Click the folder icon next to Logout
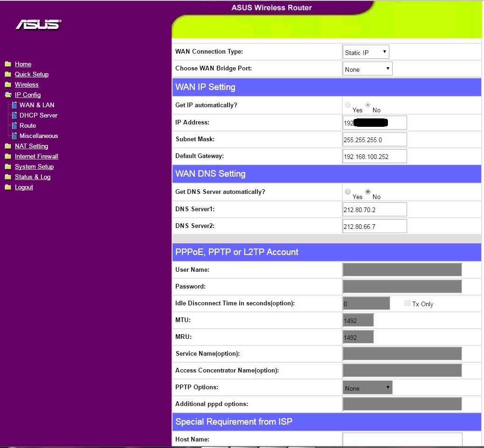 [x=7, y=187]
